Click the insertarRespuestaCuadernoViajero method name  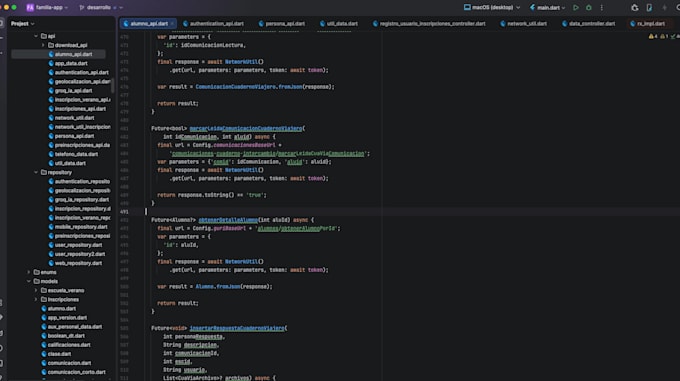(x=237, y=329)
